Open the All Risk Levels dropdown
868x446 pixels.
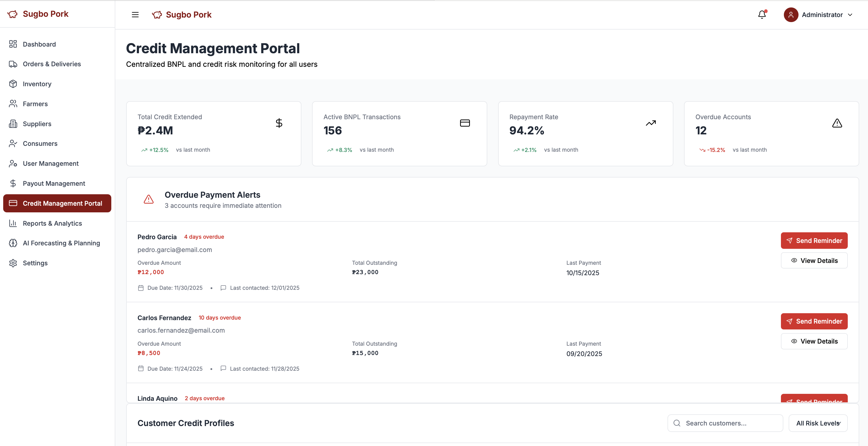click(x=818, y=423)
